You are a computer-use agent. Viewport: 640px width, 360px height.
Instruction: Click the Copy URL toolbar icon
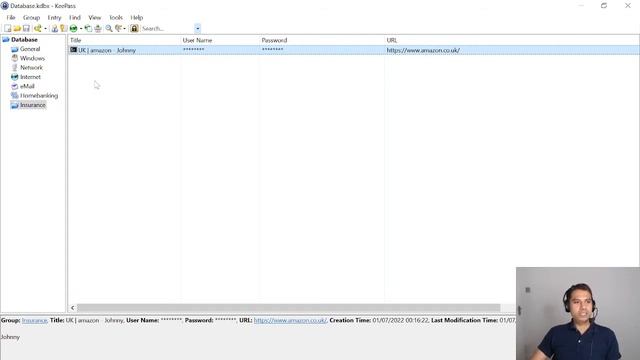[x=88, y=28]
